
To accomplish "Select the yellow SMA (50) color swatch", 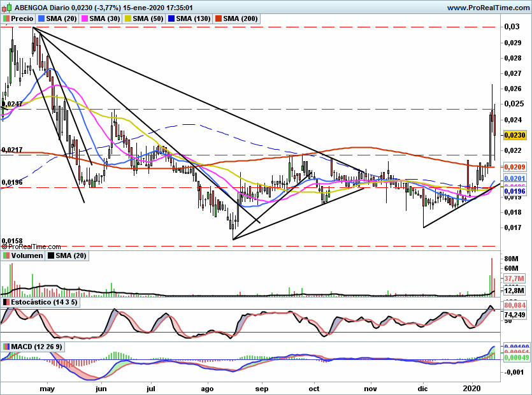I will [x=128, y=18].
